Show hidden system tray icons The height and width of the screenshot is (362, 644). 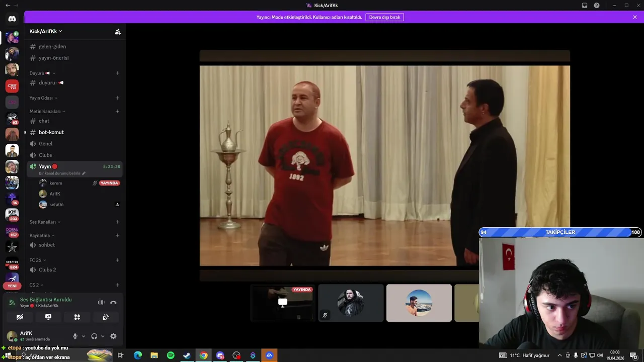(x=559, y=355)
